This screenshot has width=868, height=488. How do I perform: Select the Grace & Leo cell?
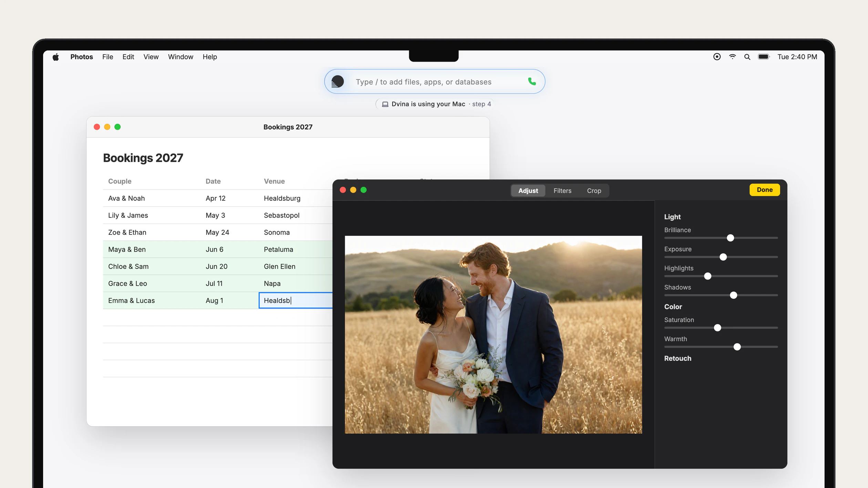[152, 284]
